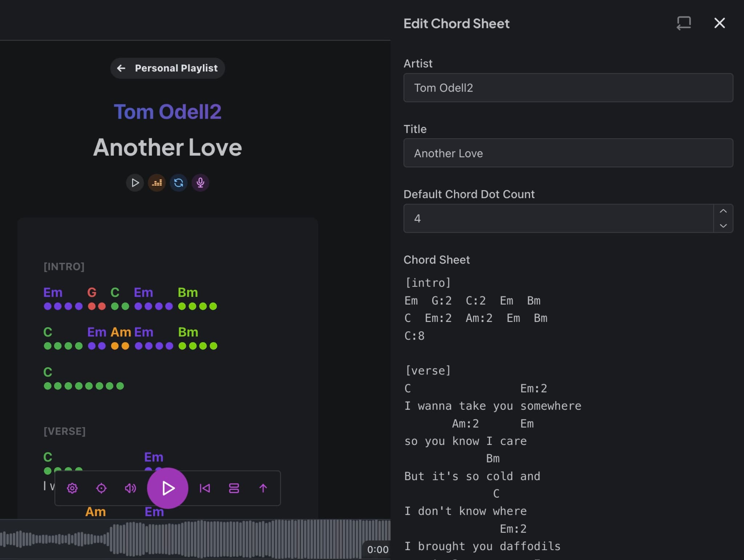Click the orange Am chord in intro second row
This screenshot has height=560, width=744.
[121, 332]
